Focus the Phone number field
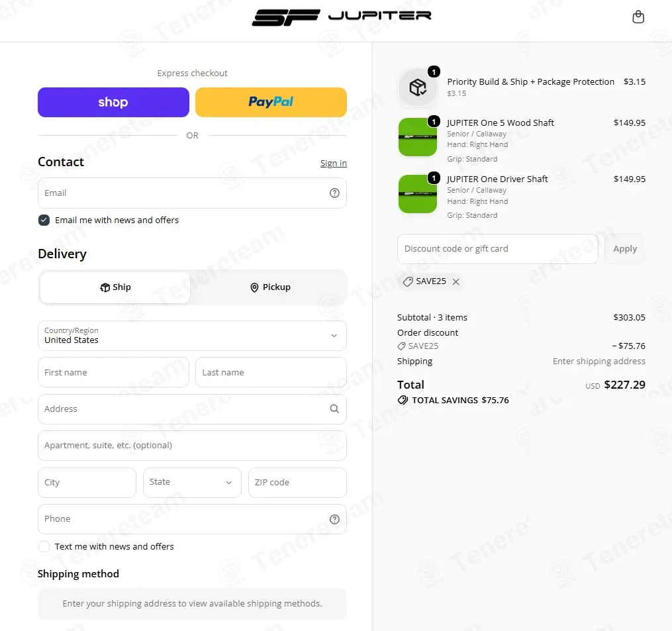This screenshot has height=631, width=672. click(x=192, y=519)
